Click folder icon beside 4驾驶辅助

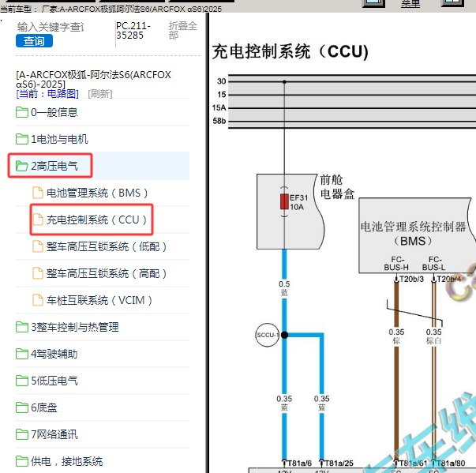coord(22,354)
